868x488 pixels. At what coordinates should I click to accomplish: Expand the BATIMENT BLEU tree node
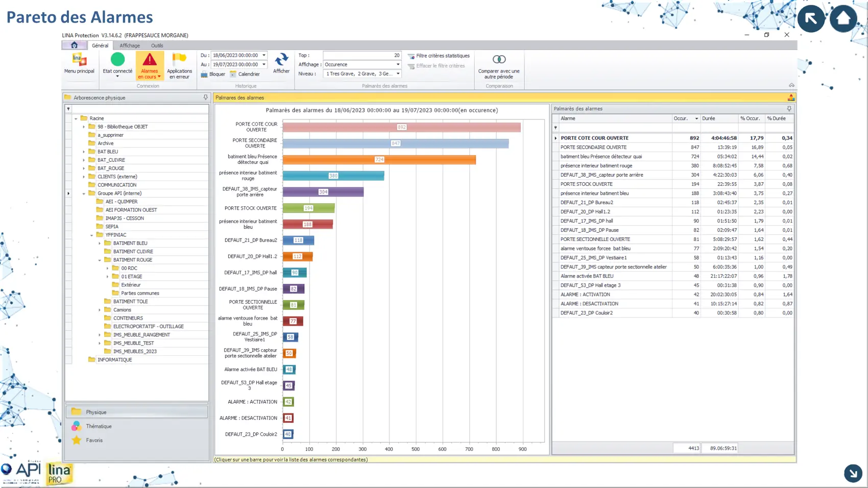click(x=100, y=243)
